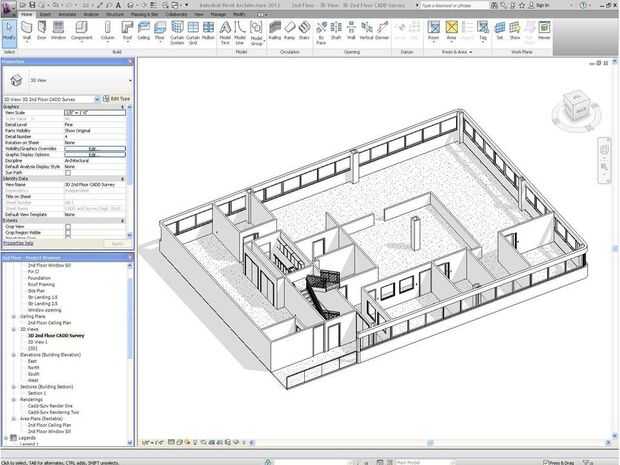Select the Floor tool
This screenshot has height=465, width=620.
tap(160, 31)
